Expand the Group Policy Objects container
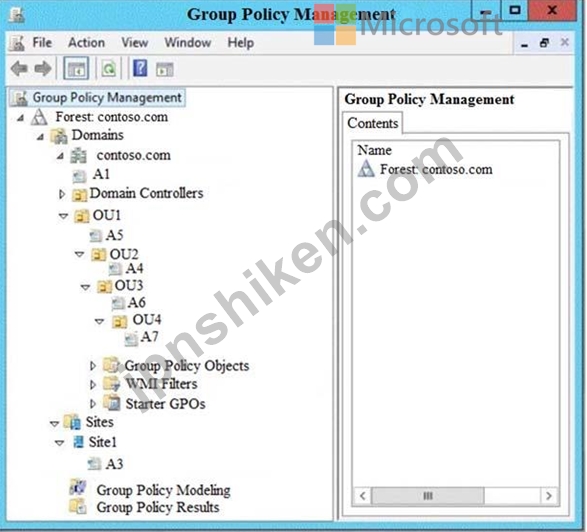 (93, 366)
